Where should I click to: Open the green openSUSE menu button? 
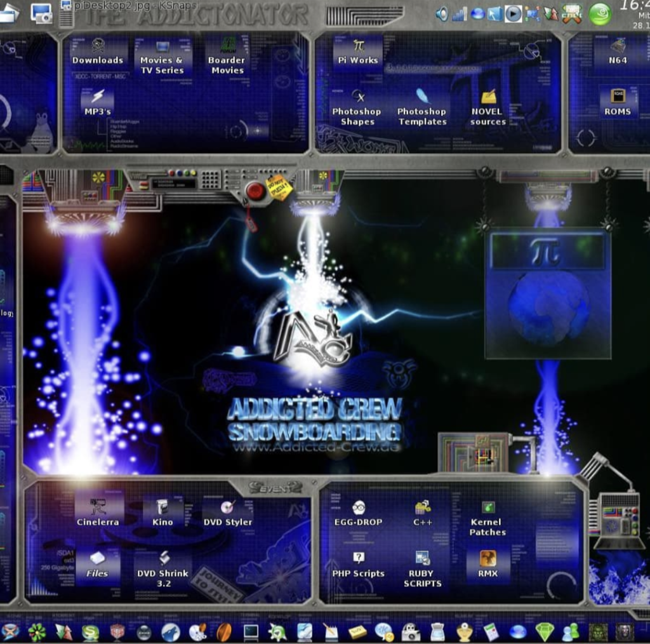click(600, 14)
